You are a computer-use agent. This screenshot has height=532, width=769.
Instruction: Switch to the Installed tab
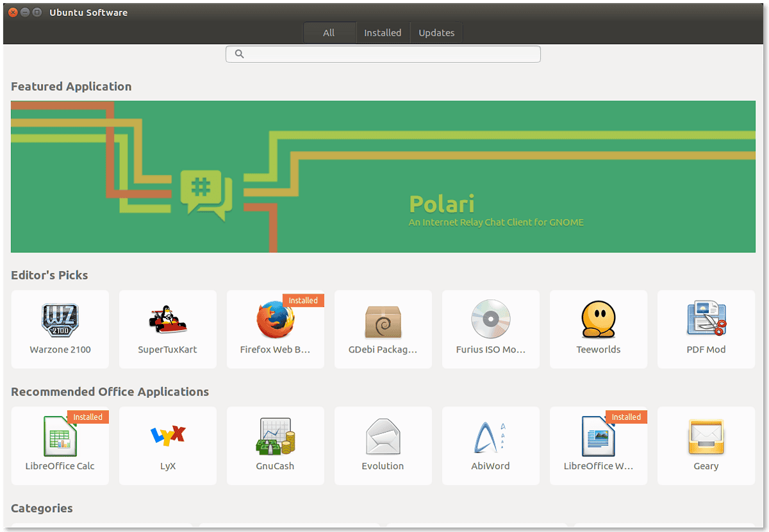click(383, 33)
